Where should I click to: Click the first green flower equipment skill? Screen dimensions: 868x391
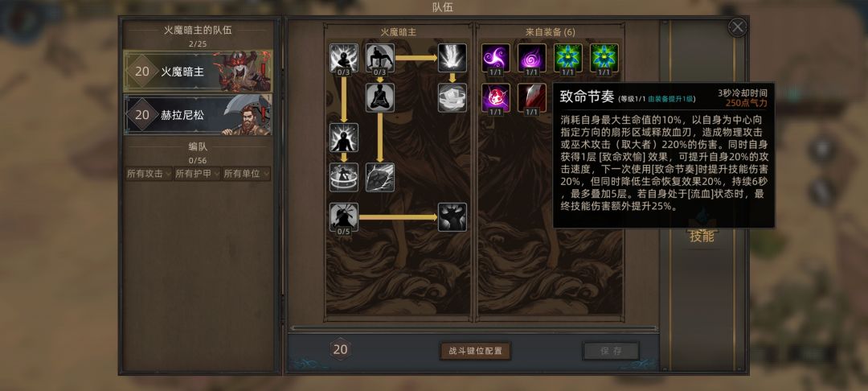568,58
